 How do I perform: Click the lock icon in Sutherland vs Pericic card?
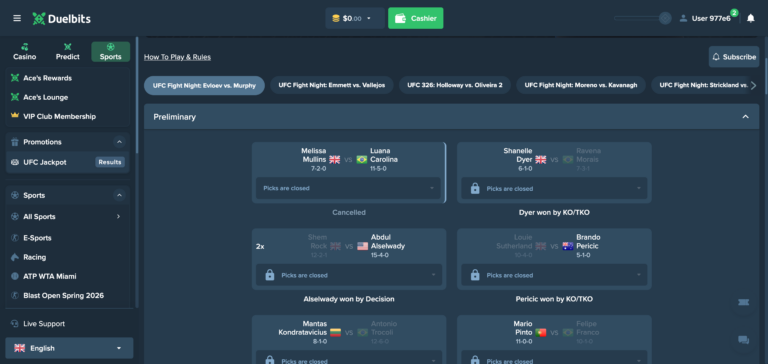click(475, 275)
